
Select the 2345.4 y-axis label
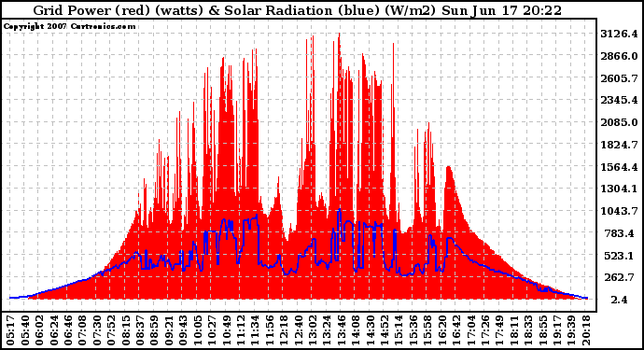(x=619, y=100)
